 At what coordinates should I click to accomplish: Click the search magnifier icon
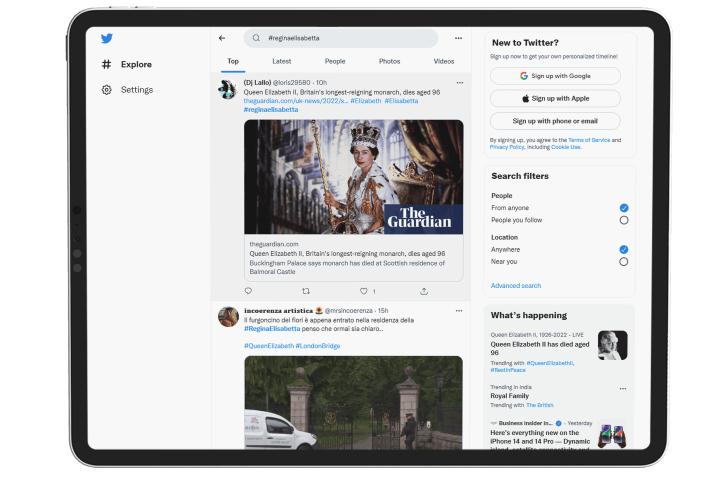[256, 38]
